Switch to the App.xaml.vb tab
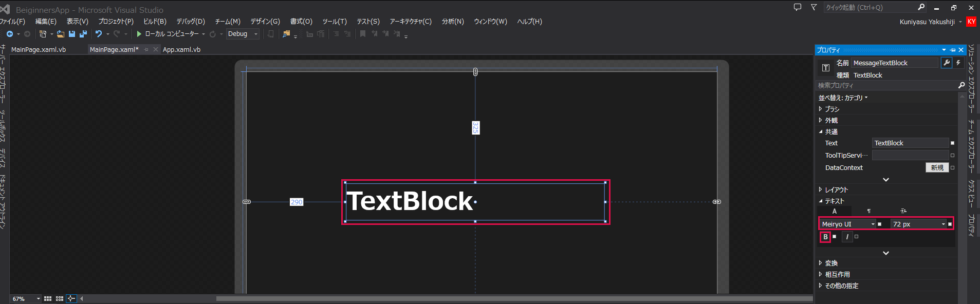 (x=181, y=49)
